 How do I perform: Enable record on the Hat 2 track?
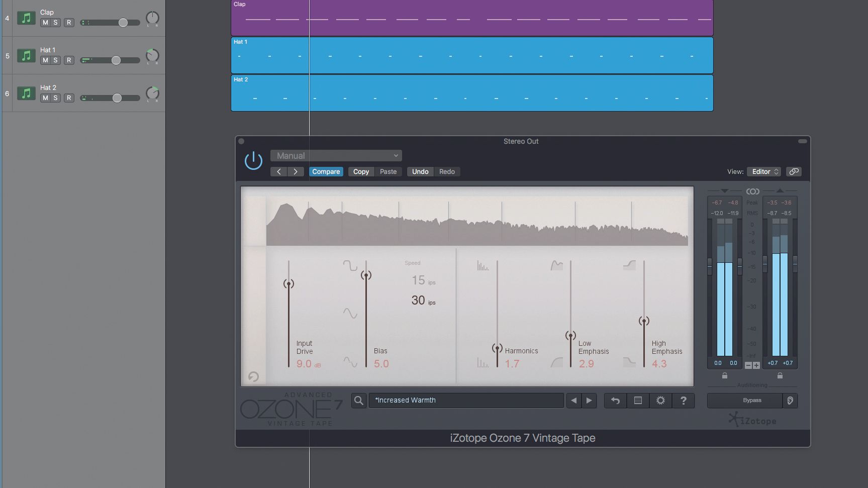point(70,98)
